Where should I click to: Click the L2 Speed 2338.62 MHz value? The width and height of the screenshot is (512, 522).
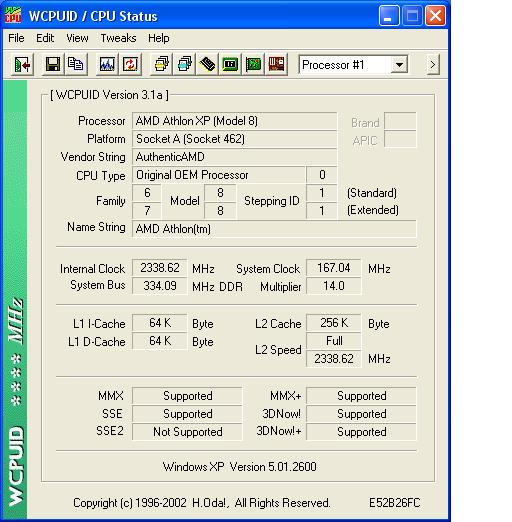point(333,359)
